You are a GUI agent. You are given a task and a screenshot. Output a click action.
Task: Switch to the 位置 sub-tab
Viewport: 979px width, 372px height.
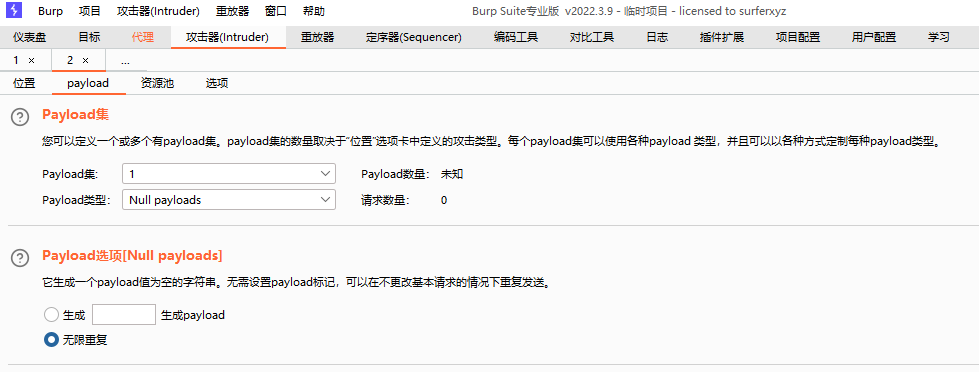click(x=24, y=83)
